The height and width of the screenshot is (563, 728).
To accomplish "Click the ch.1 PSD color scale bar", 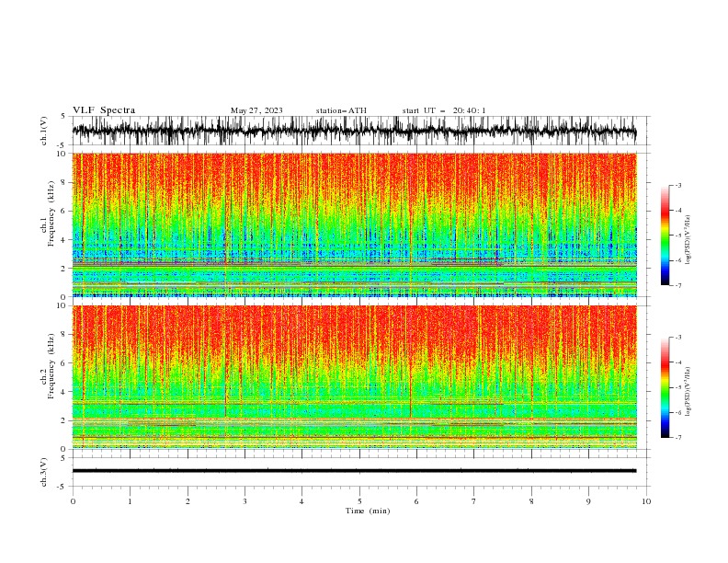I will [x=665, y=236].
